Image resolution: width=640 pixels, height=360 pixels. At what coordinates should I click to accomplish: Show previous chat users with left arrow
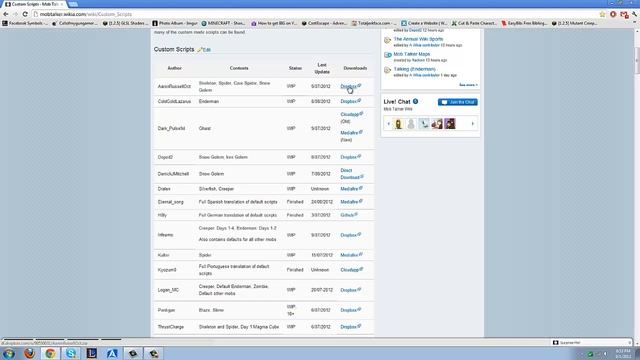coord(389,124)
